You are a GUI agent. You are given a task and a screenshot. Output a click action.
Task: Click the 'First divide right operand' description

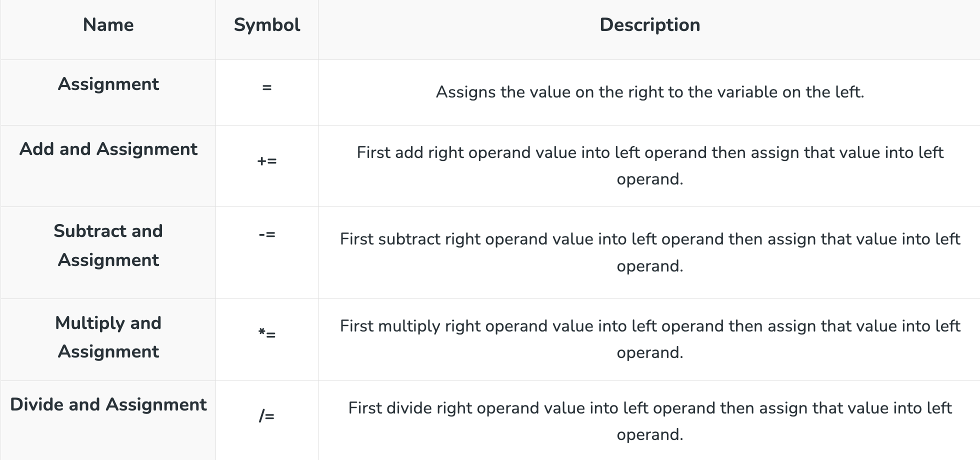(x=649, y=421)
